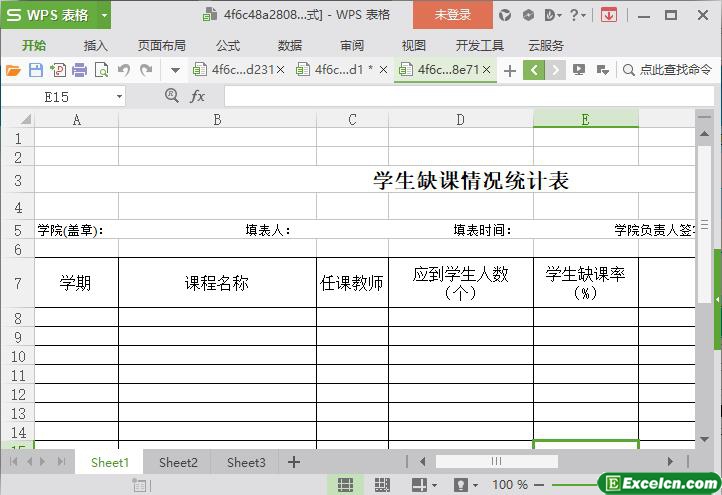Open a file with the folder icon
Viewport: 722px width, 495px height.
pyautogui.click(x=13, y=70)
